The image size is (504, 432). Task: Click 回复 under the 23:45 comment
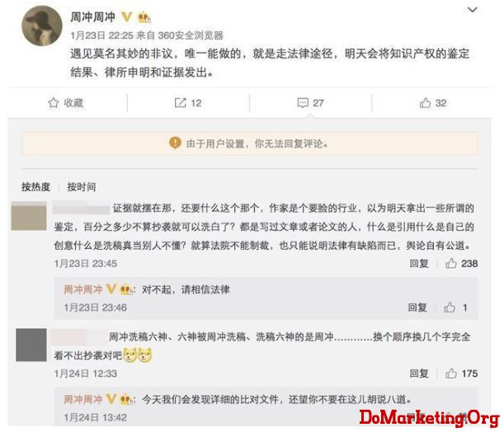(419, 264)
